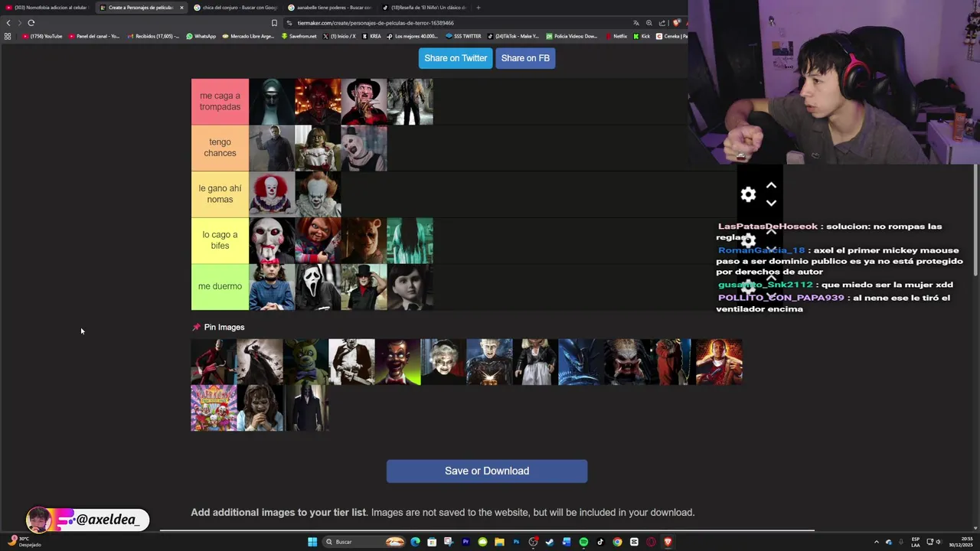Open CapCut from the taskbar
Screen dimensions: 980x551
click(634, 542)
